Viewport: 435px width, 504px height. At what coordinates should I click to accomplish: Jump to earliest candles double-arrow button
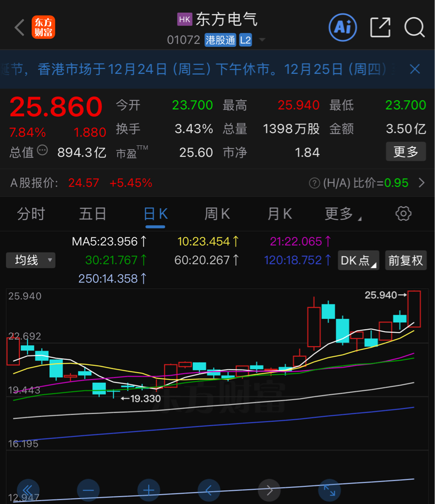pyautogui.click(x=28, y=491)
